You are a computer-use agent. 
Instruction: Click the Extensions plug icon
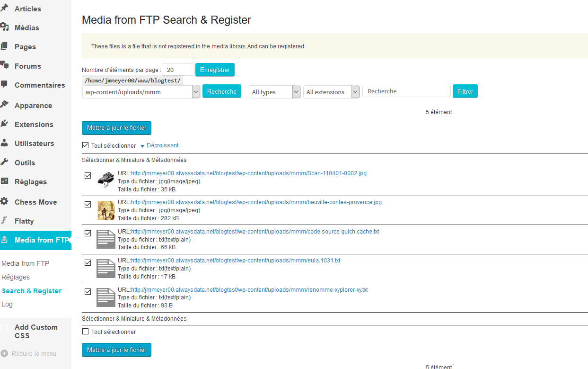[4, 124]
